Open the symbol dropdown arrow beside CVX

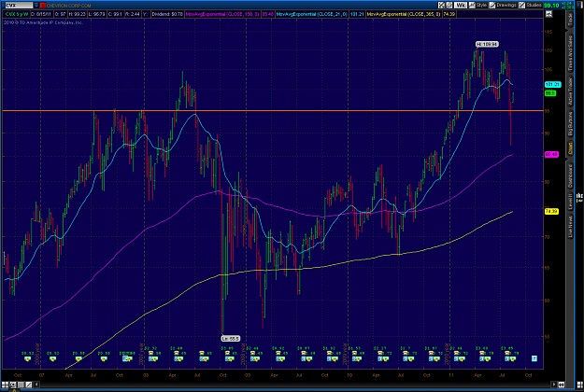[x=36, y=6]
